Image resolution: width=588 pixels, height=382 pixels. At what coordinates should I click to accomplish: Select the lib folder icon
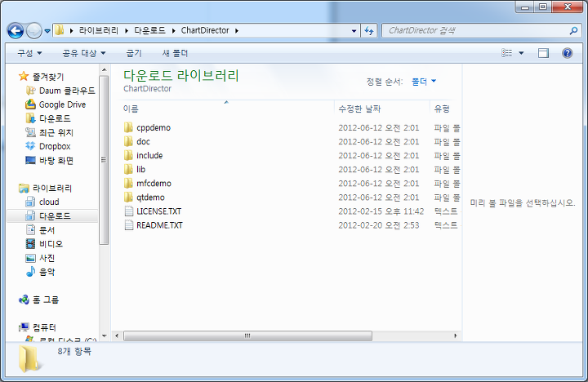click(x=128, y=169)
